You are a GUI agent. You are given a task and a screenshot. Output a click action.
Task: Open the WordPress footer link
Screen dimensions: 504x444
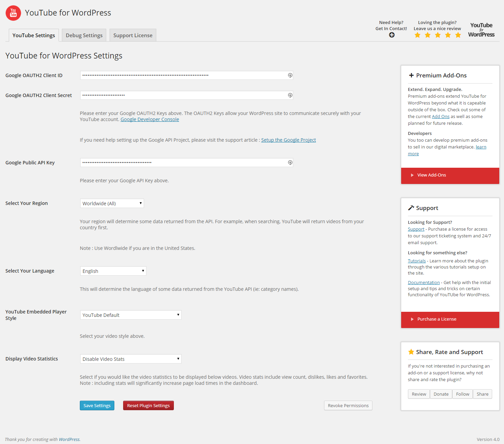coord(69,439)
